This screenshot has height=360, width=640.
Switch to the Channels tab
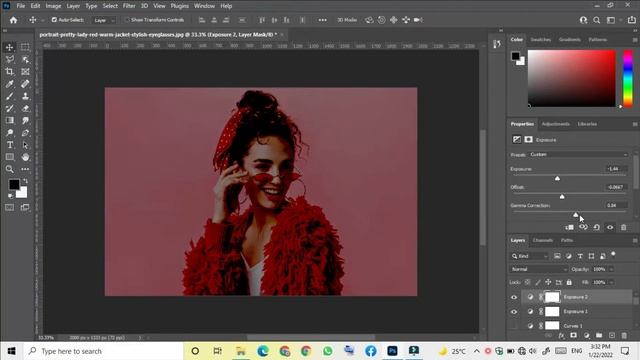(x=542, y=240)
